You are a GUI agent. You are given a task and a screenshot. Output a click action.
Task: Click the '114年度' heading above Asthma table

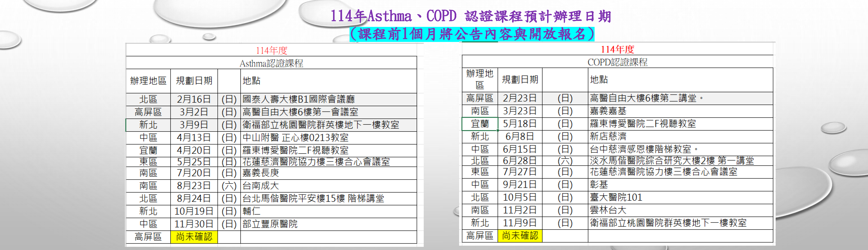271,51
